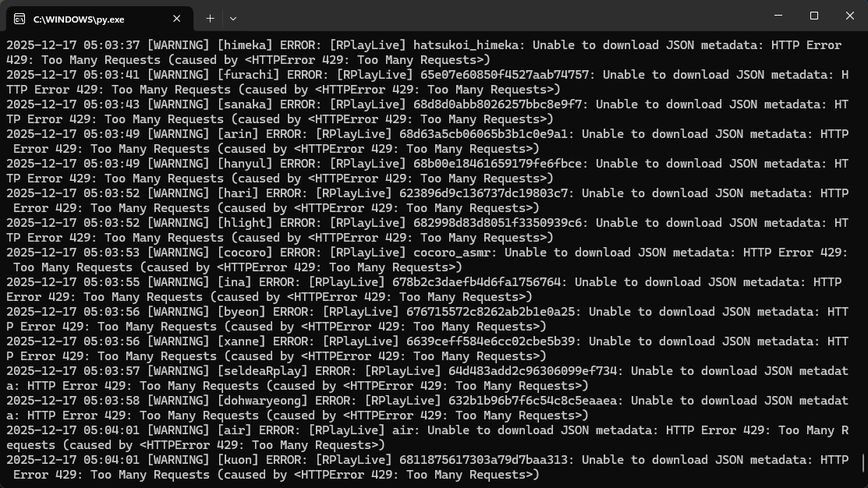
Task: Click the [cocoro] log tag
Action: pyautogui.click(x=245, y=253)
